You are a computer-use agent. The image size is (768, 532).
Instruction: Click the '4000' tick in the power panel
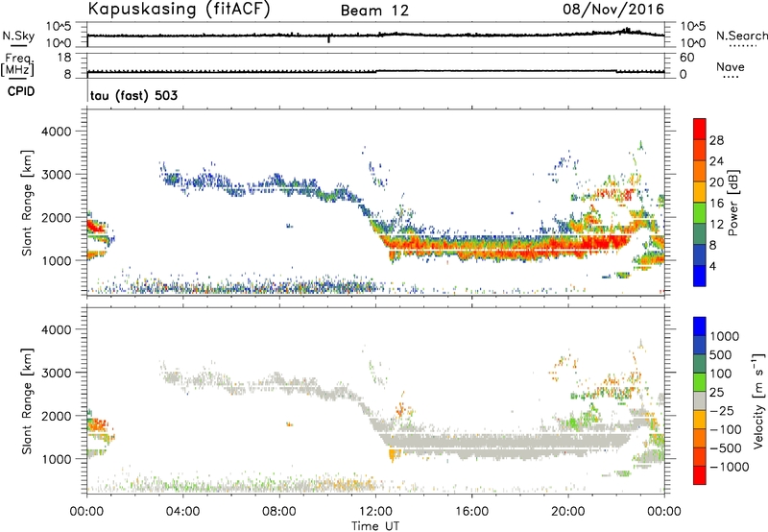click(x=56, y=132)
